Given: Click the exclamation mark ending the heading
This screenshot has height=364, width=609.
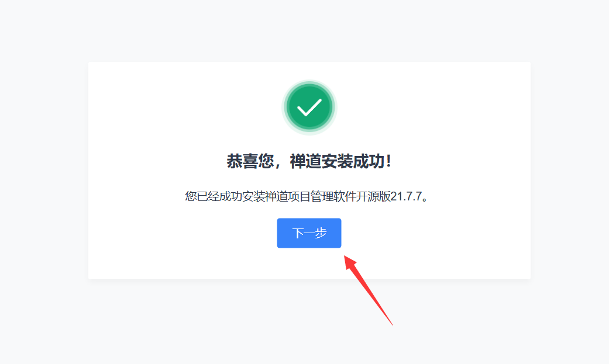Looking at the screenshot, I should (389, 161).
